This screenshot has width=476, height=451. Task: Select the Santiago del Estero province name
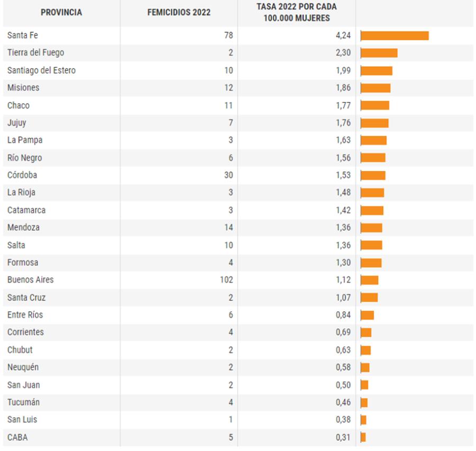point(41,70)
